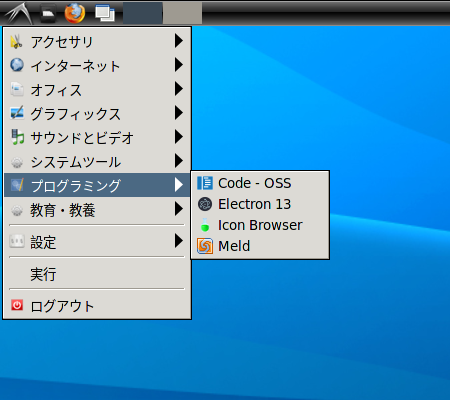
Task: Expand arrow on the プログラミング row
Action: [179, 184]
